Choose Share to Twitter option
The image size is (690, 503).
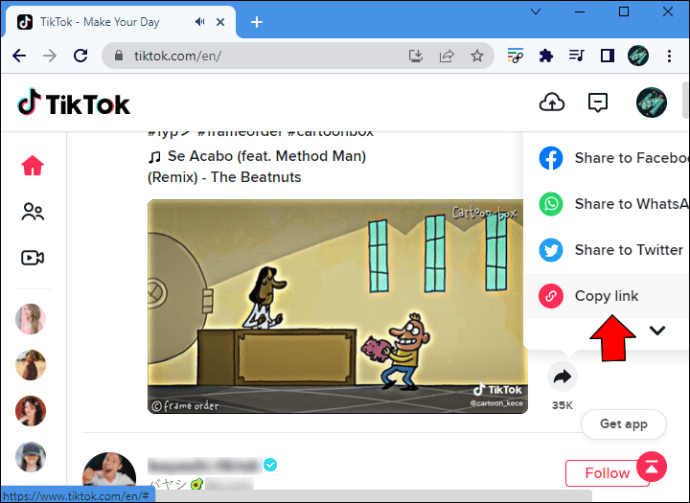coord(611,250)
